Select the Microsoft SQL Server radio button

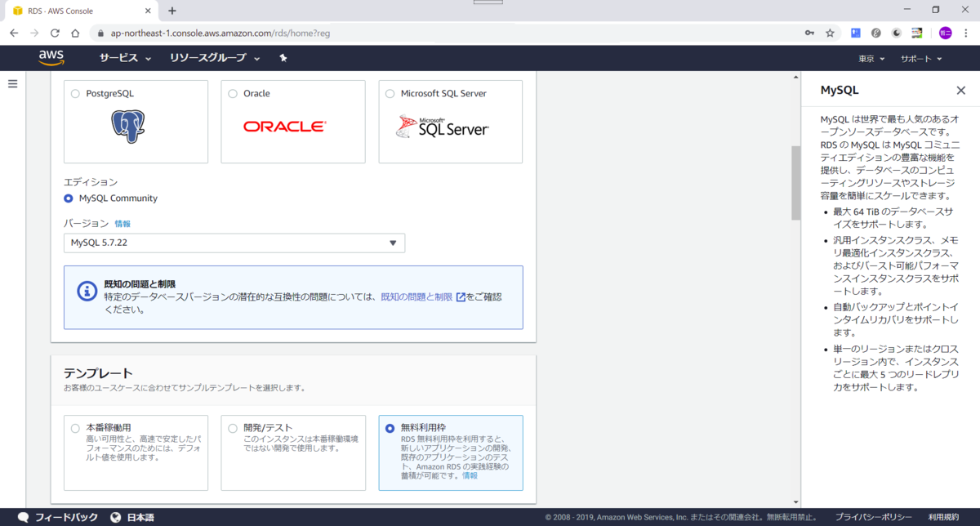[x=390, y=93]
